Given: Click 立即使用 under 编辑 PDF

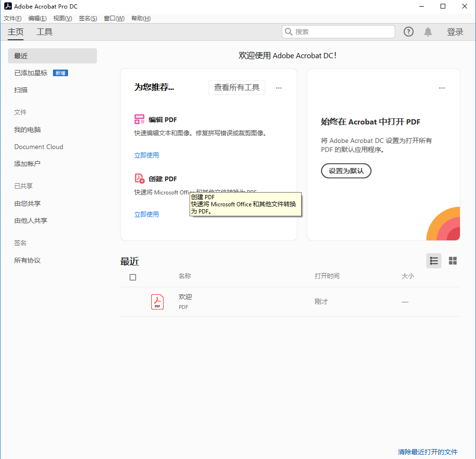Looking at the screenshot, I should tap(147, 155).
